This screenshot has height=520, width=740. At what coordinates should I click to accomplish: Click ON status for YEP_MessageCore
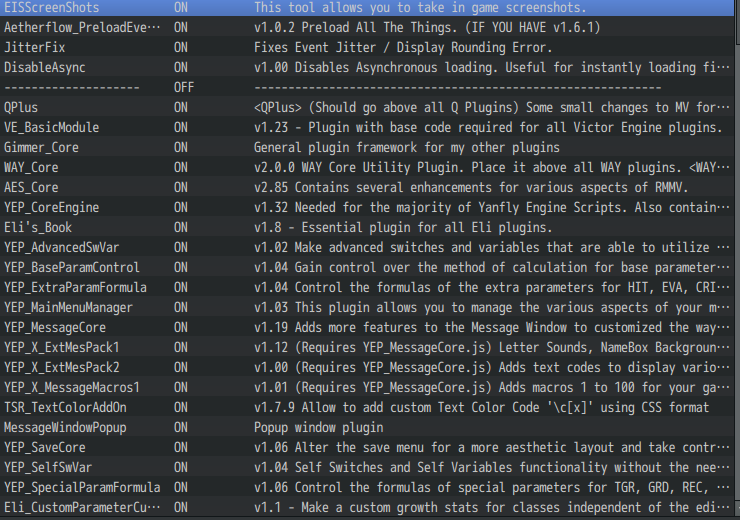click(x=180, y=327)
